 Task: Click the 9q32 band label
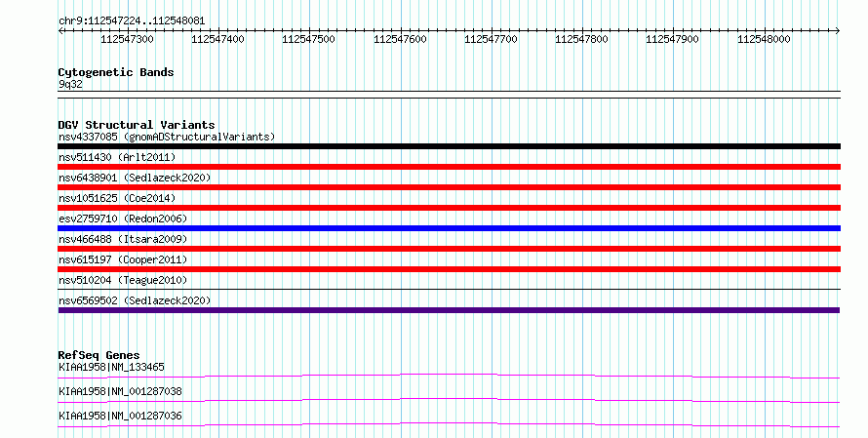[x=70, y=85]
